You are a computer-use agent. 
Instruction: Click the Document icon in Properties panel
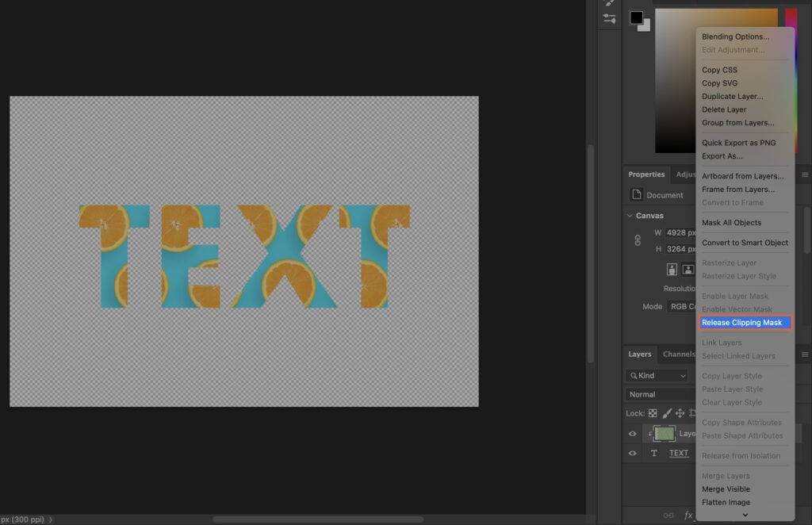pos(637,194)
